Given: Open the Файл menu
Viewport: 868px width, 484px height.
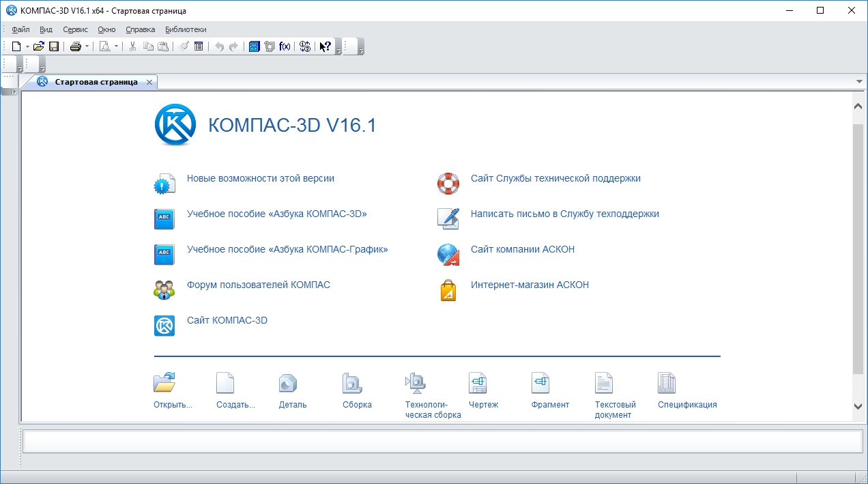Looking at the screenshot, I should point(20,29).
